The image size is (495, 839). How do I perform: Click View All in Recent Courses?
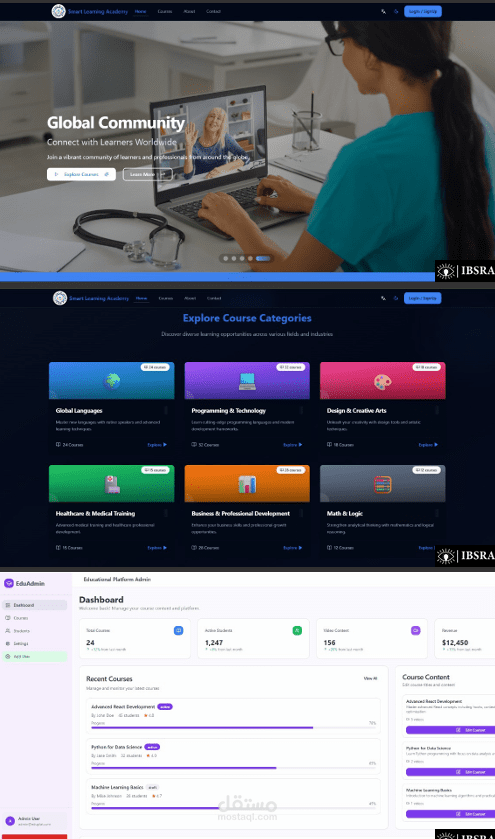pyautogui.click(x=370, y=678)
